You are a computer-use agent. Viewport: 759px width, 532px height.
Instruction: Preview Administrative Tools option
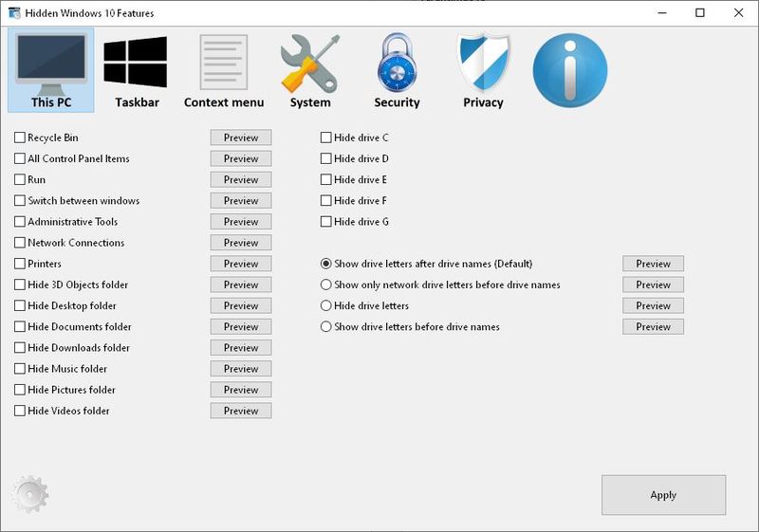point(241,222)
